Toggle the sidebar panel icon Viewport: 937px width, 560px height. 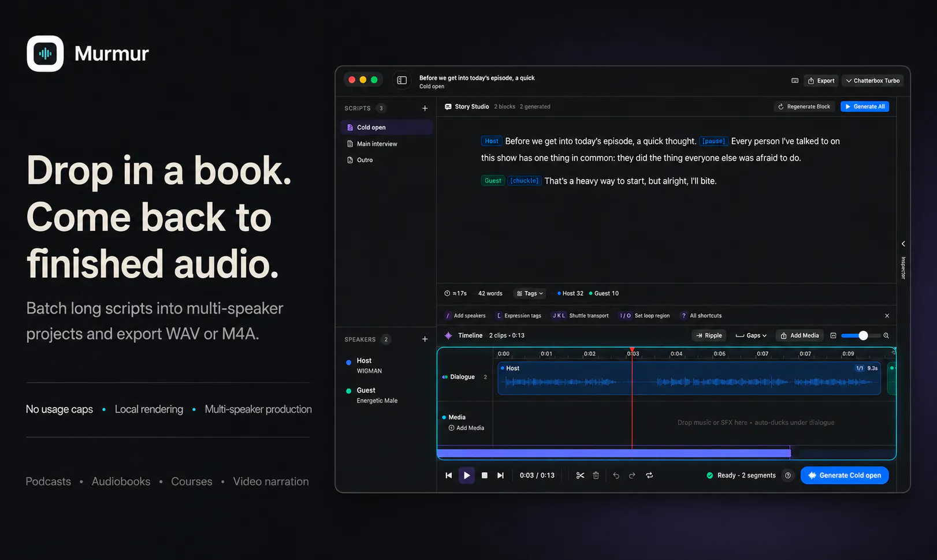pyautogui.click(x=402, y=80)
